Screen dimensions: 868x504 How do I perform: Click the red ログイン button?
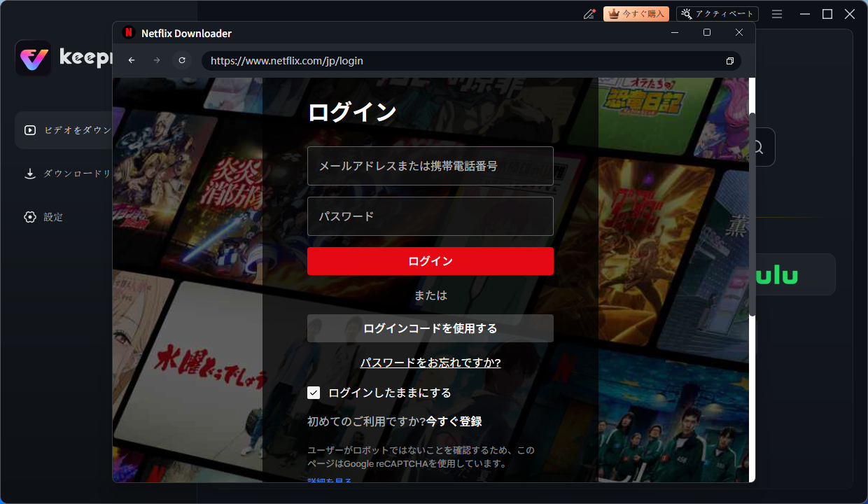click(x=430, y=261)
